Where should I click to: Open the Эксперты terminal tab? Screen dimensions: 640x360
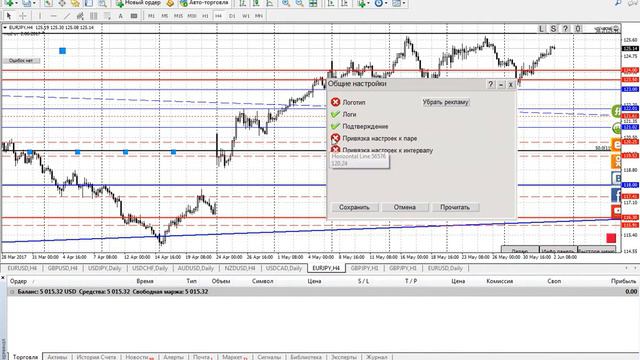pyautogui.click(x=344, y=357)
